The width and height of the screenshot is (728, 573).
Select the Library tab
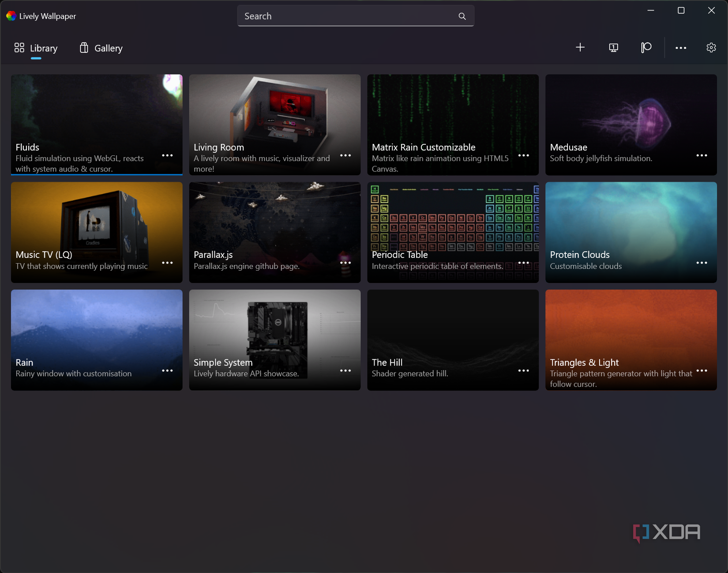pos(43,48)
